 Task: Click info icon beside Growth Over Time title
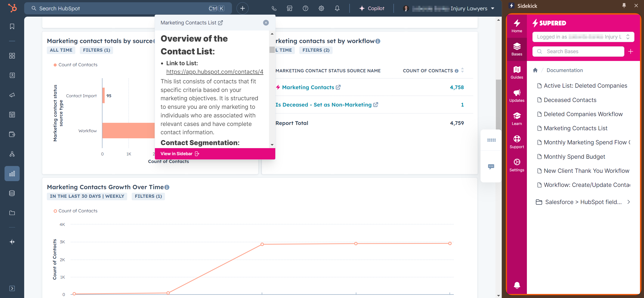click(167, 187)
